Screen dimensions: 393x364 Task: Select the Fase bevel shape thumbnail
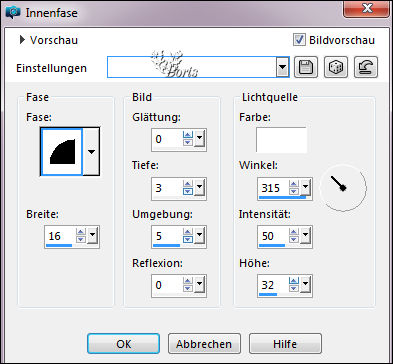tap(61, 152)
